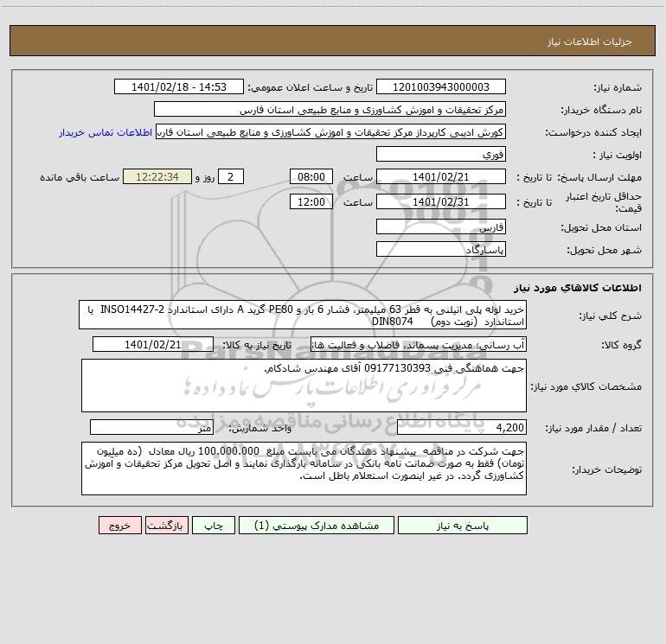Screen dimensions: 666x644
Task: Select the شماره نیاز field 1201003943000003
Action: [441, 87]
